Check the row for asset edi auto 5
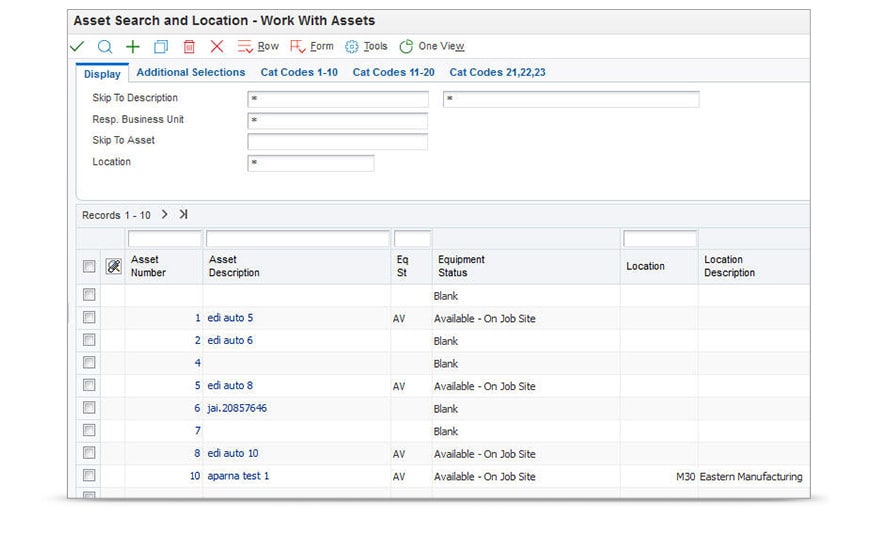This screenshot has width=880, height=533. pos(89,318)
